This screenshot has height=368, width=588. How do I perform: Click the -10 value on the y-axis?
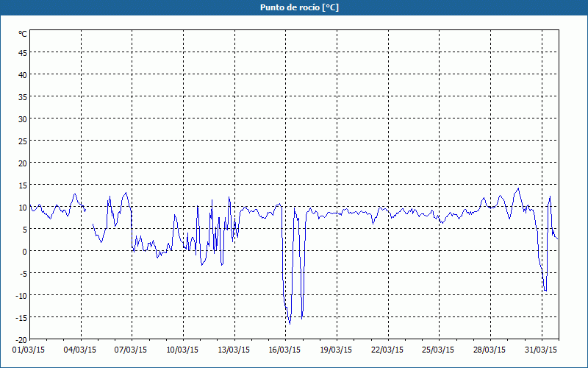[x=21, y=296]
